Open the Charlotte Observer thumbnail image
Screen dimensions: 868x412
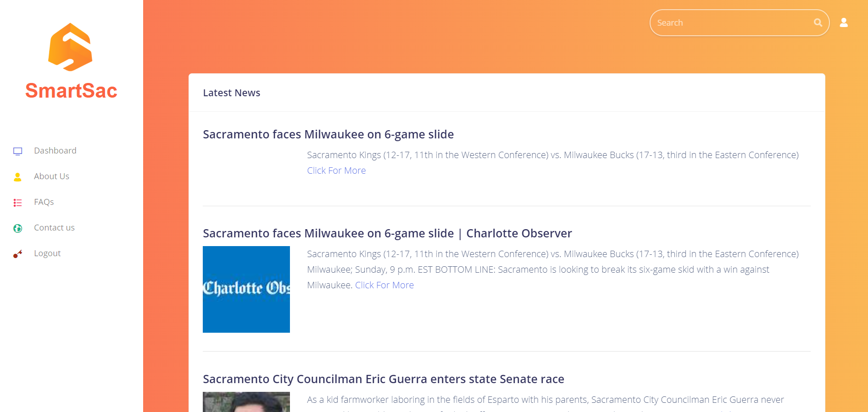(246, 289)
